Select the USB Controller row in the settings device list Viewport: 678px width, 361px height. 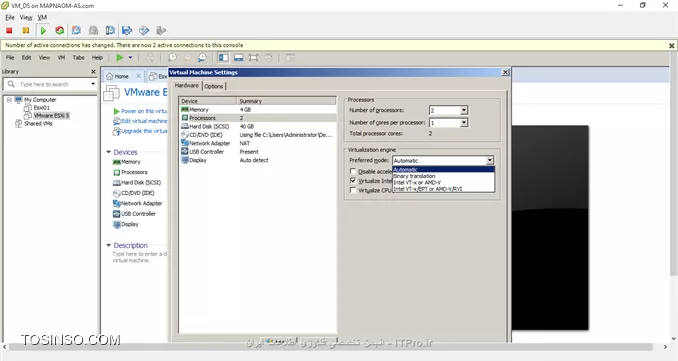coord(258,151)
